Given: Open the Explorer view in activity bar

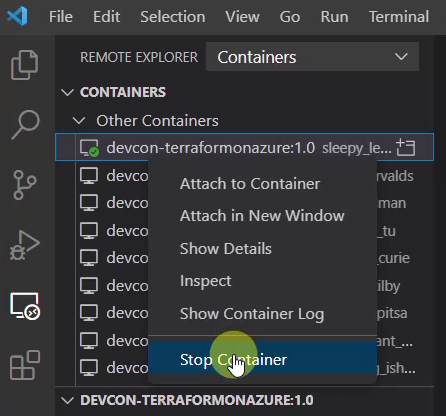Looking at the screenshot, I should pyautogui.click(x=25, y=65).
